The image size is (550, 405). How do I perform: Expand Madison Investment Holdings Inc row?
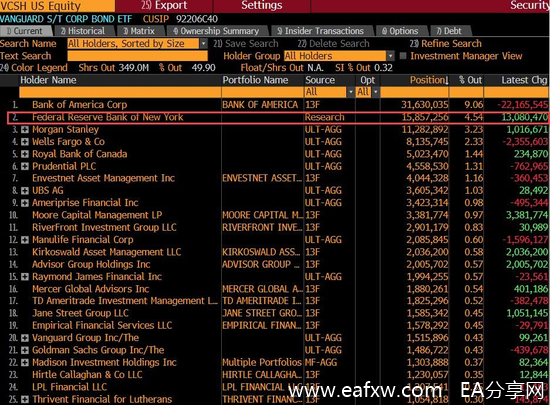click(x=25, y=363)
